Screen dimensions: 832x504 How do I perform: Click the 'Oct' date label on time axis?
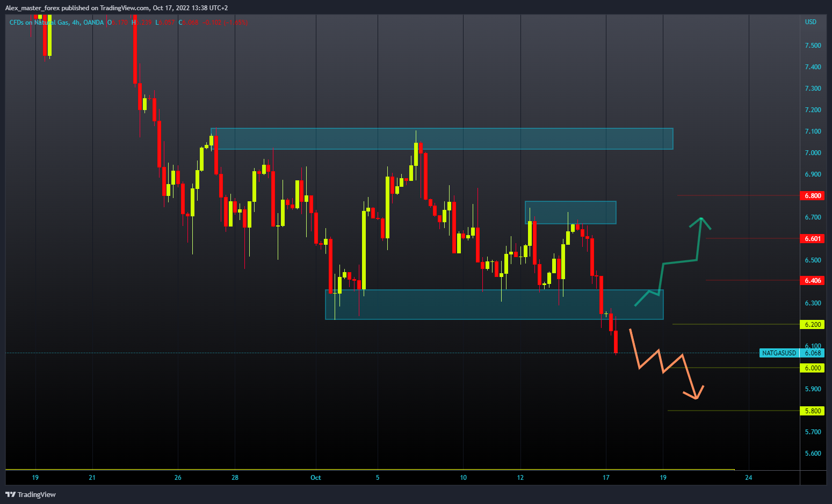tap(316, 478)
